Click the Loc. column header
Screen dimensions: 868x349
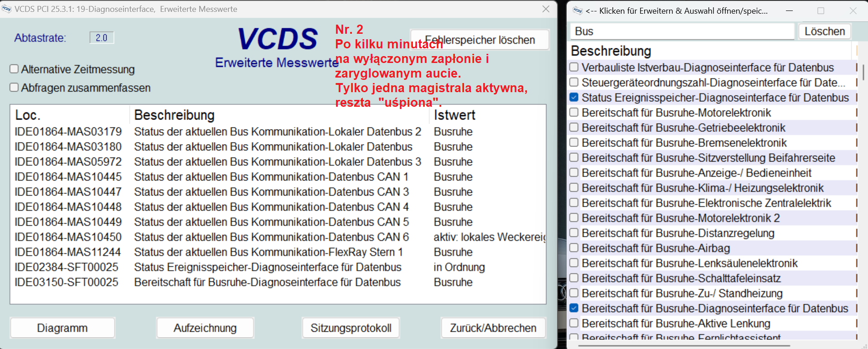click(x=28, y=115)
